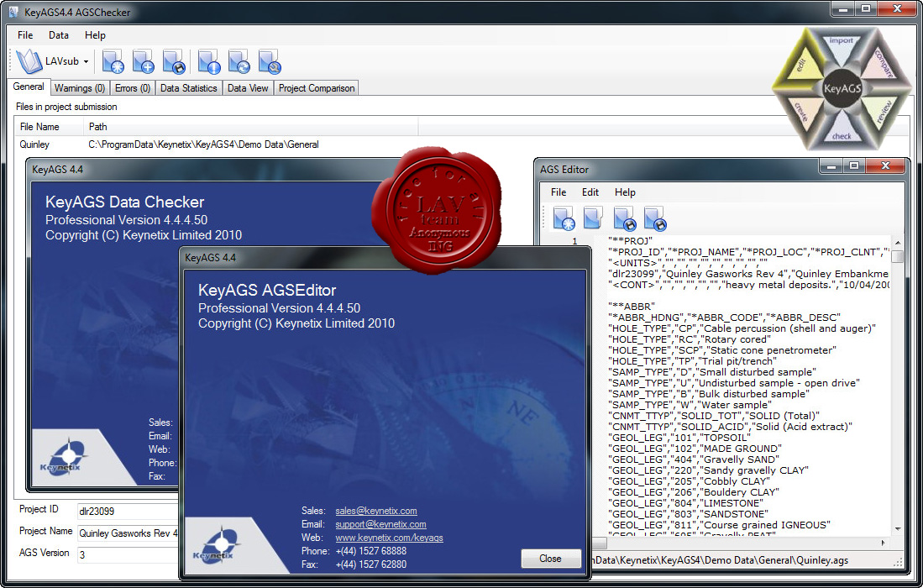This screenshot has width=923, height=588.
Task: Open the File menu in AGS Editor
Action: (x=559, y=192)
